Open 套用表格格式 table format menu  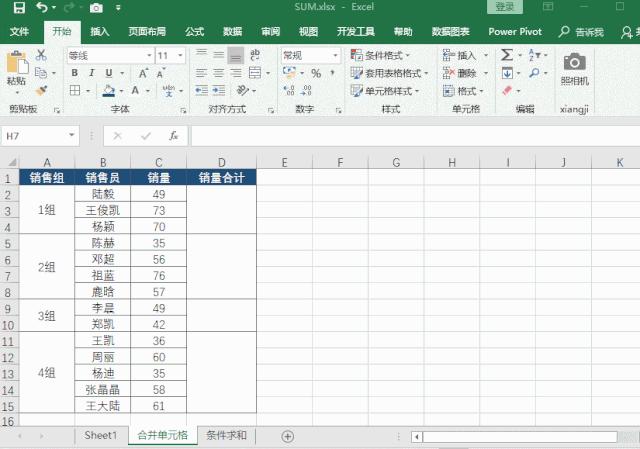pos(389,73)
